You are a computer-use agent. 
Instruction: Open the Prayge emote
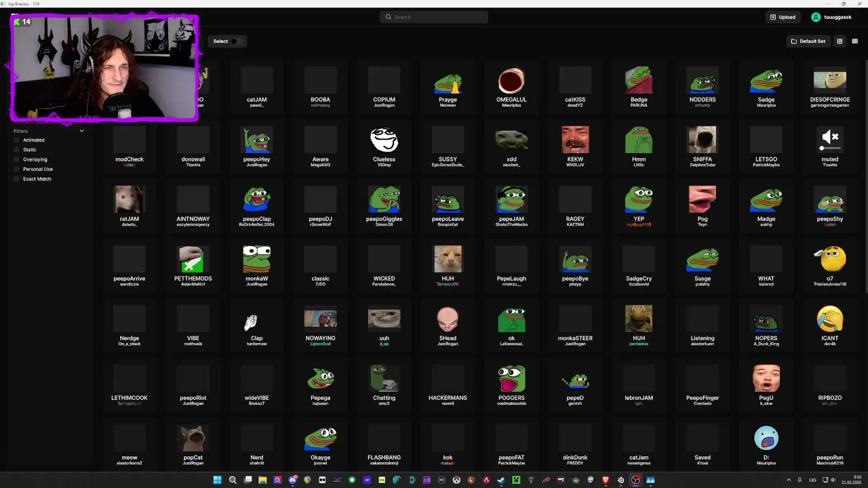[x=448, y=86]
